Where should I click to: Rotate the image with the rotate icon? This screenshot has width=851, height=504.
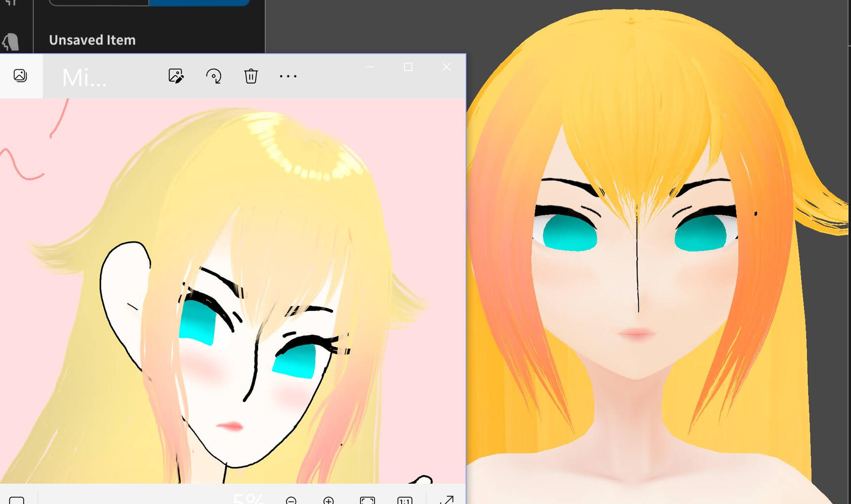[214, 76]
